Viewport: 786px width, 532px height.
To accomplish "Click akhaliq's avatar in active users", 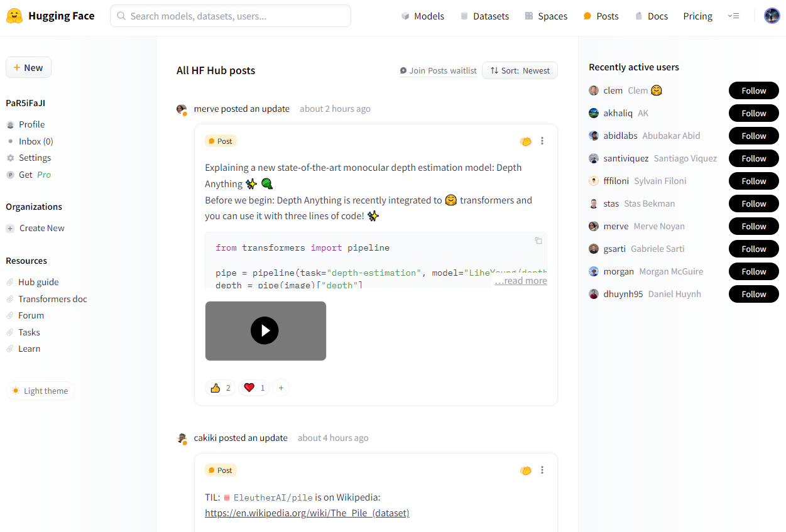I will click(x=594, y=113).
